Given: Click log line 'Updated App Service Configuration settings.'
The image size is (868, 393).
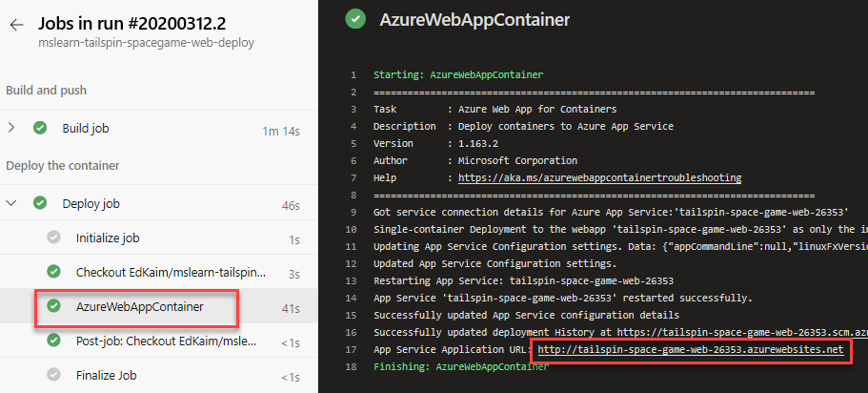Looking at the screenshot, I should 495,264.
